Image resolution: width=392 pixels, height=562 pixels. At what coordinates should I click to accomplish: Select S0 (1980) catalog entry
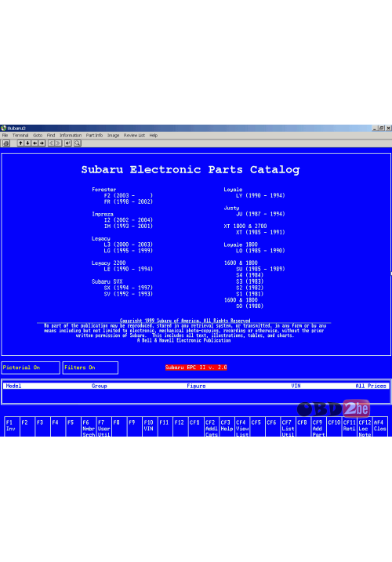[x=250, y=306]
